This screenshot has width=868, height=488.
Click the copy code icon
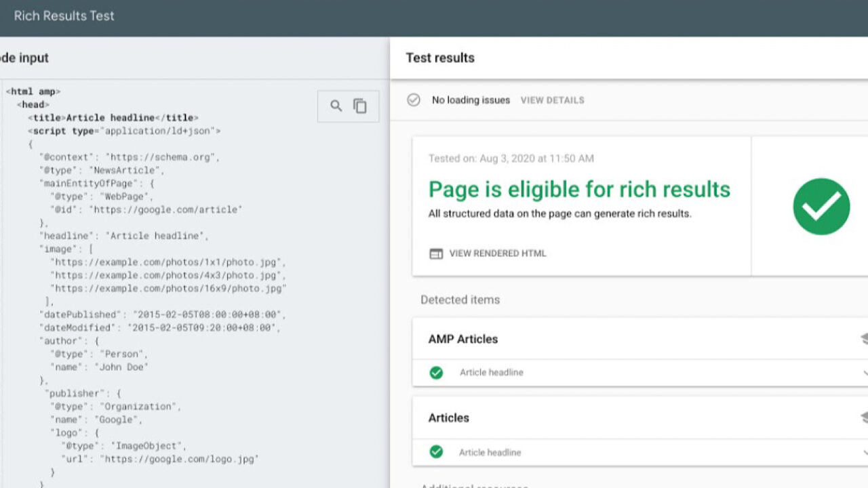pos(360,106)
